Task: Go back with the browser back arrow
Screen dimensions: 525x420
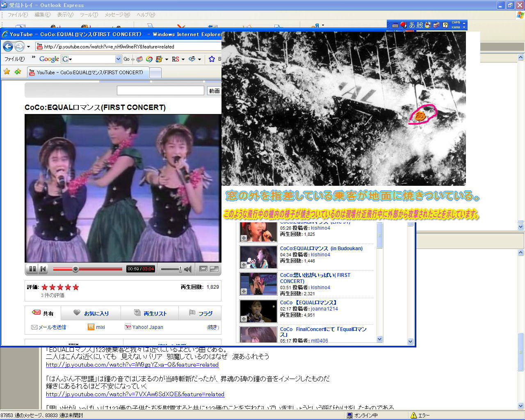Action: coord(8,46)
